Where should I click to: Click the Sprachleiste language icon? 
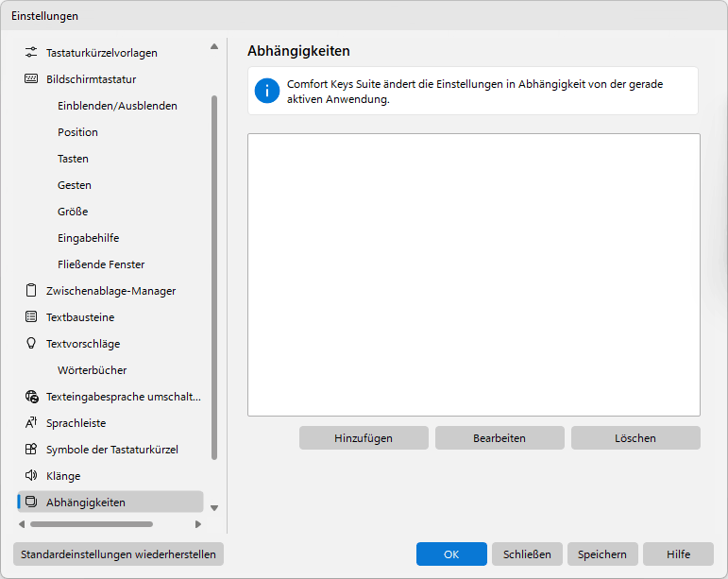pyautogui.click(x=31, y=423)
